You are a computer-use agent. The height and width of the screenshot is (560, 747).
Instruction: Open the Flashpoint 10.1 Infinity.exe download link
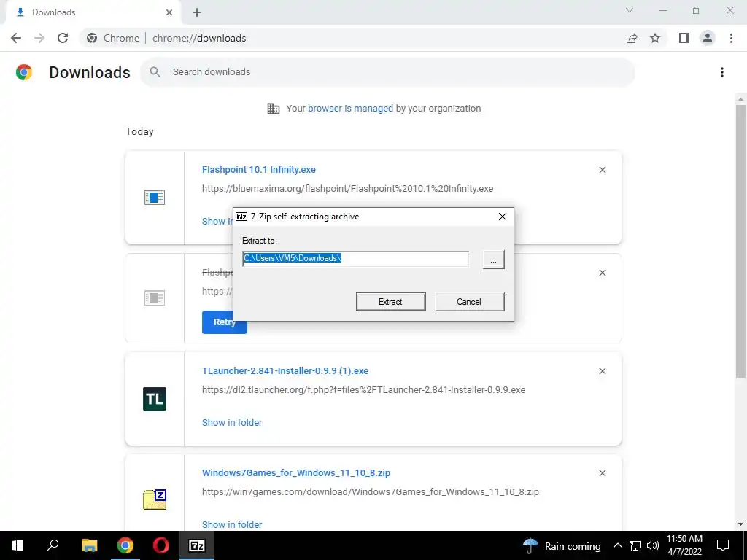point(259,169)
